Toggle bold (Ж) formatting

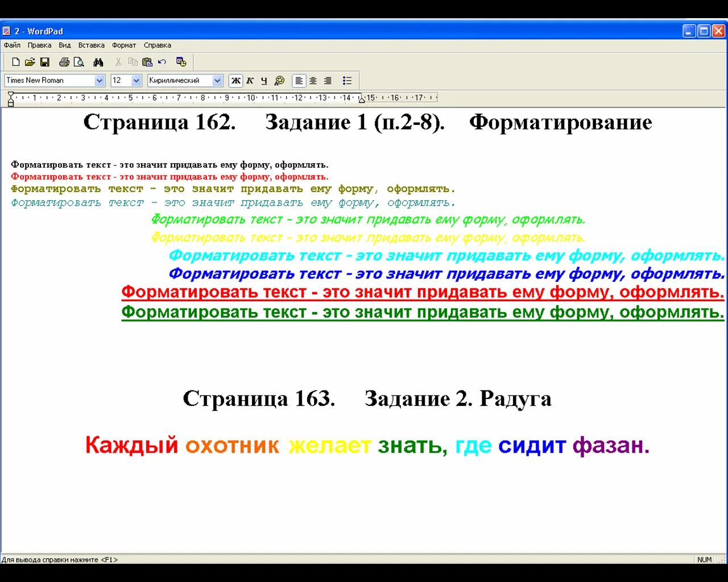[x=235, y=81]
